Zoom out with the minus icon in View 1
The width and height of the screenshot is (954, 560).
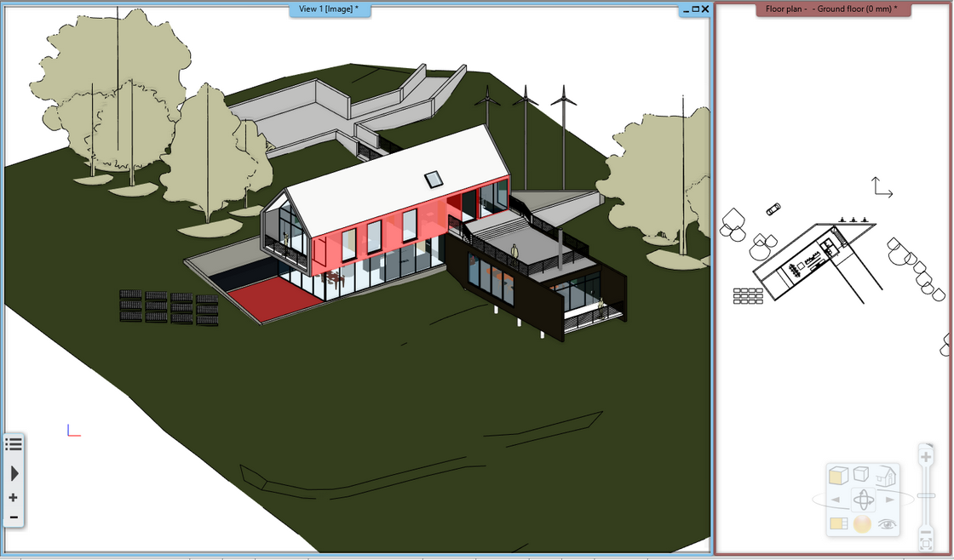14,517
